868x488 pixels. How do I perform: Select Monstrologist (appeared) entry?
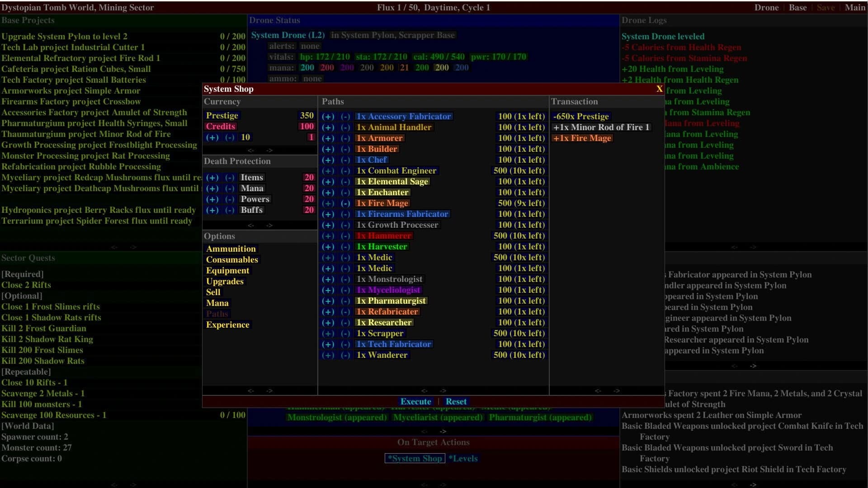point(337,418)
